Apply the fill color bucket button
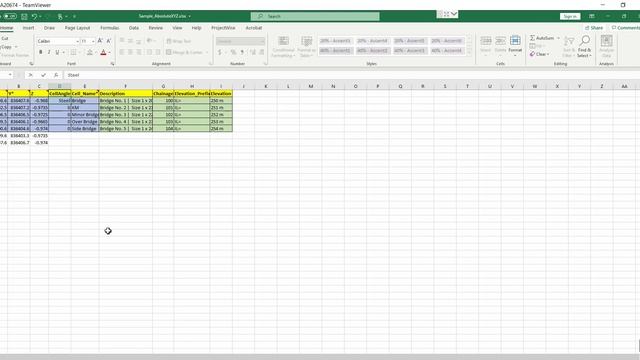The height and width of the screenshot is (360, 640). pos(89,52)
